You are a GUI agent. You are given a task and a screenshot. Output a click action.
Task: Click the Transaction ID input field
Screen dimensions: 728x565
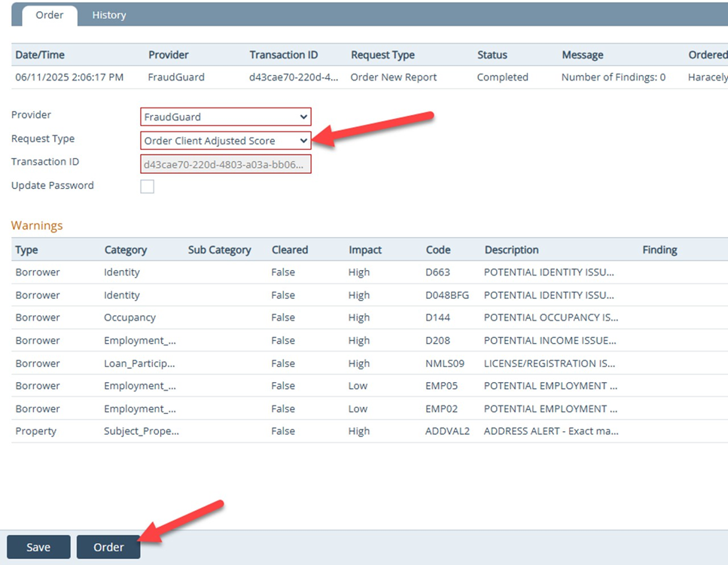point(225,164)
